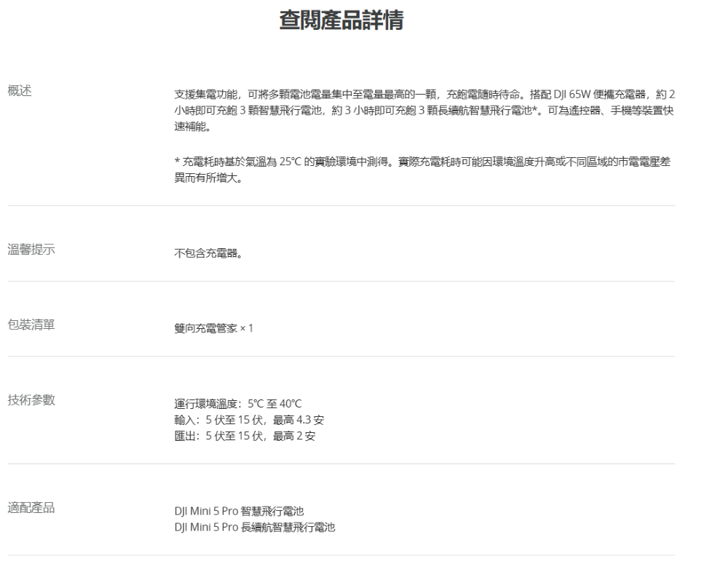Select the 輸入 spec line with 4.3 安
728x569 pixels.
[x=249, y=420]
